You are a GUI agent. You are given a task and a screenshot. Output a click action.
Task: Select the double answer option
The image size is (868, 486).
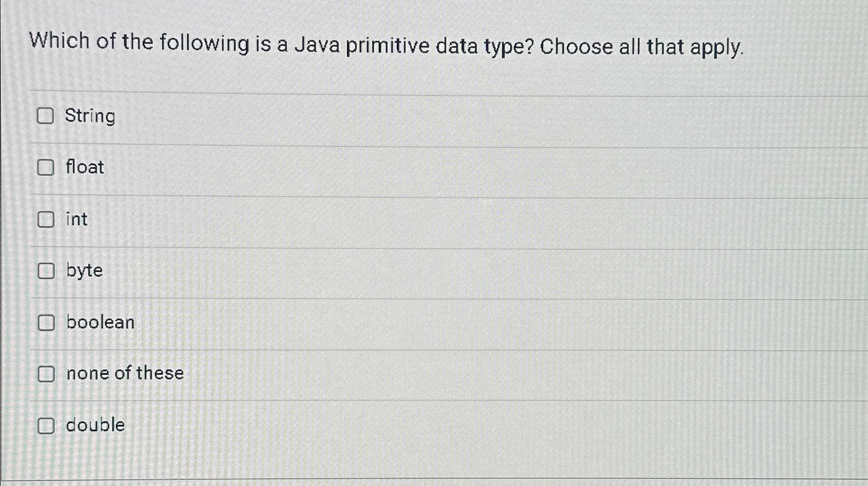[x=95, y=426]
